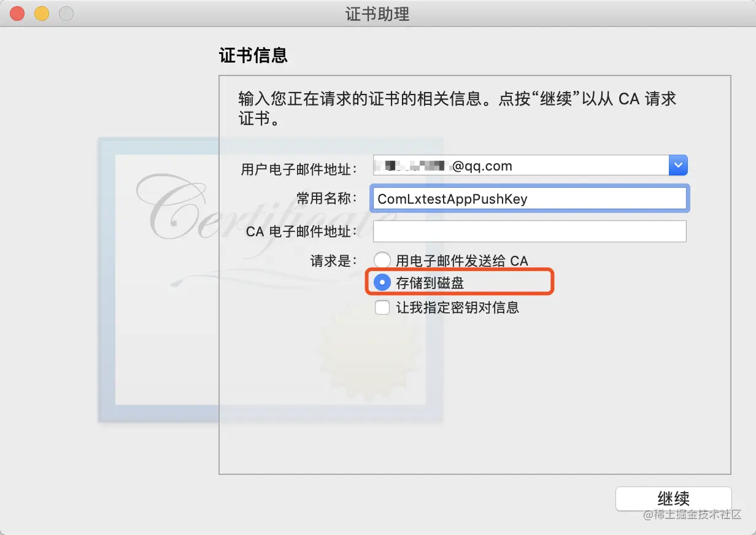This screenshot has height=535, width=756.
Task: Click the empty CA 电子邮件地址 input field
Action: click(x=530, y=231)
